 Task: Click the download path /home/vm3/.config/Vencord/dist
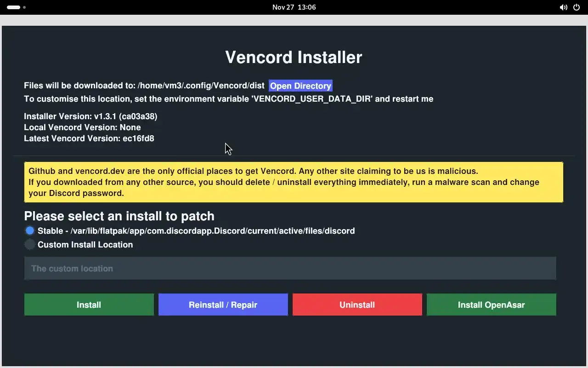(201, 86)
